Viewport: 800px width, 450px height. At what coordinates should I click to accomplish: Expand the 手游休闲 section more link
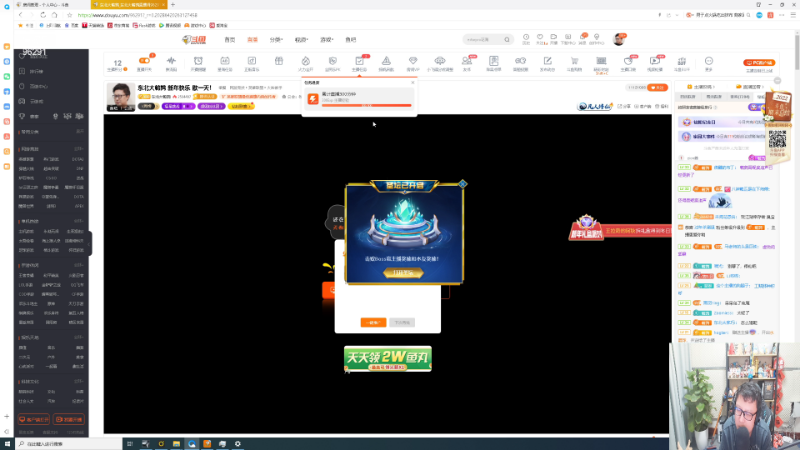79,265
